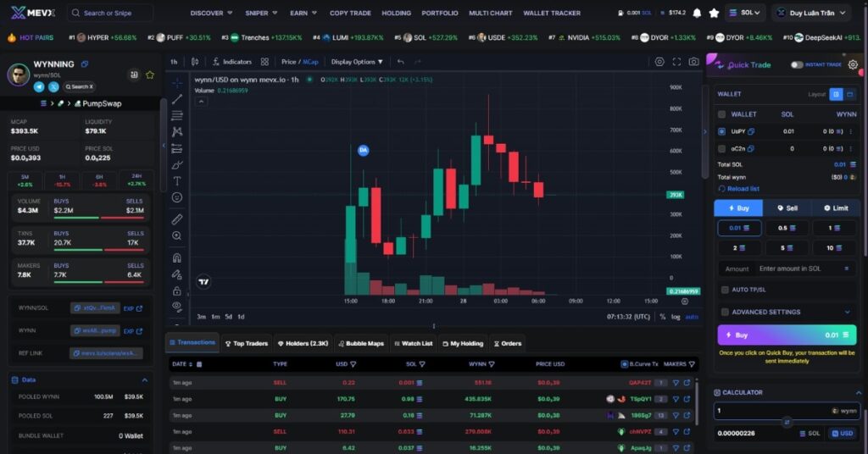Undo last chart action
Screen dimensions: 868x454
401,62
